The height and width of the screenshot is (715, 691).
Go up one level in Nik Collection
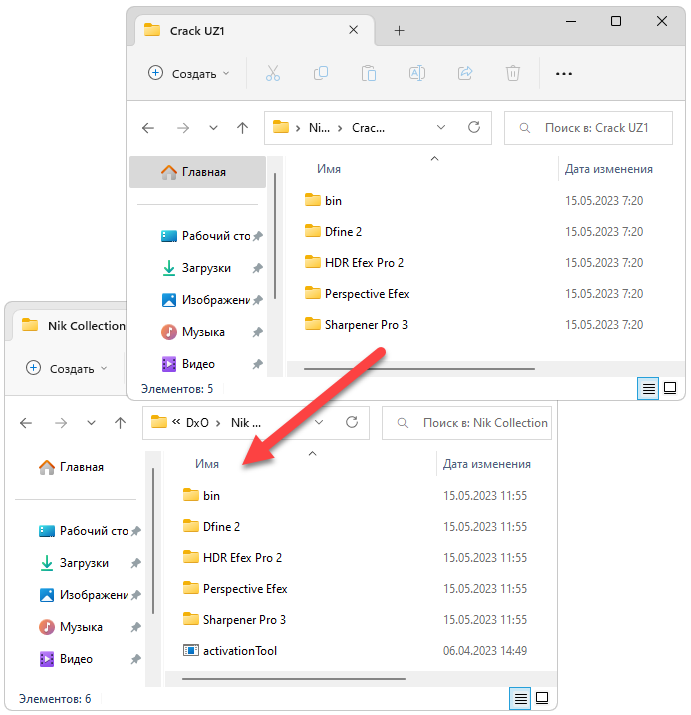(120, 423)
